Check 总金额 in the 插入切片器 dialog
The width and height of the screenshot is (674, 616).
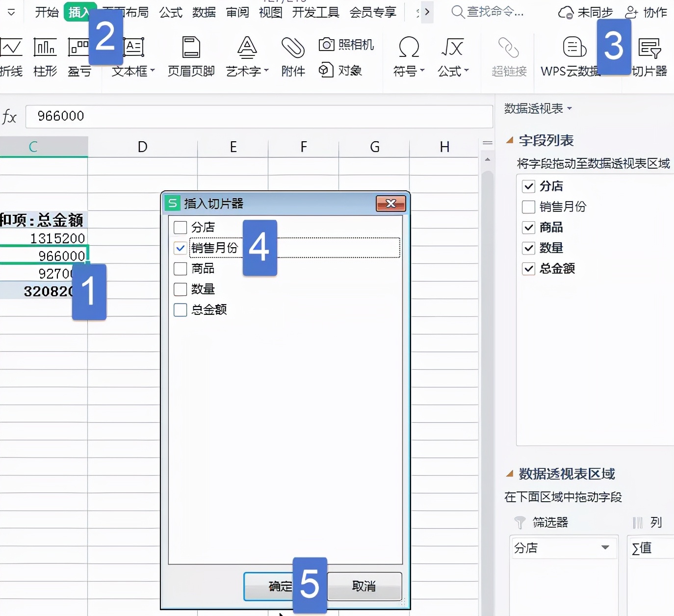(181, 310)
